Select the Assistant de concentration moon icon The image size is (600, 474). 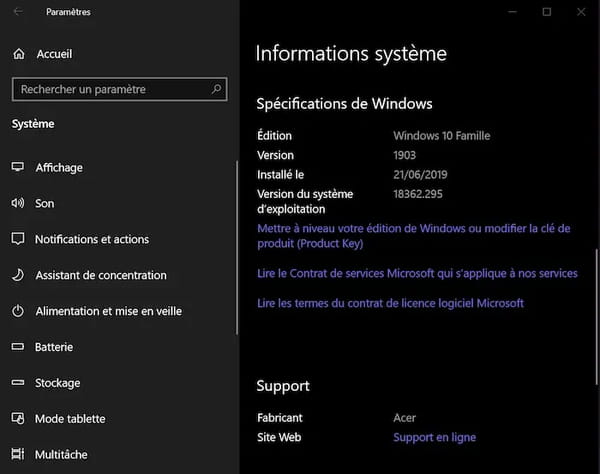point(18,275)
